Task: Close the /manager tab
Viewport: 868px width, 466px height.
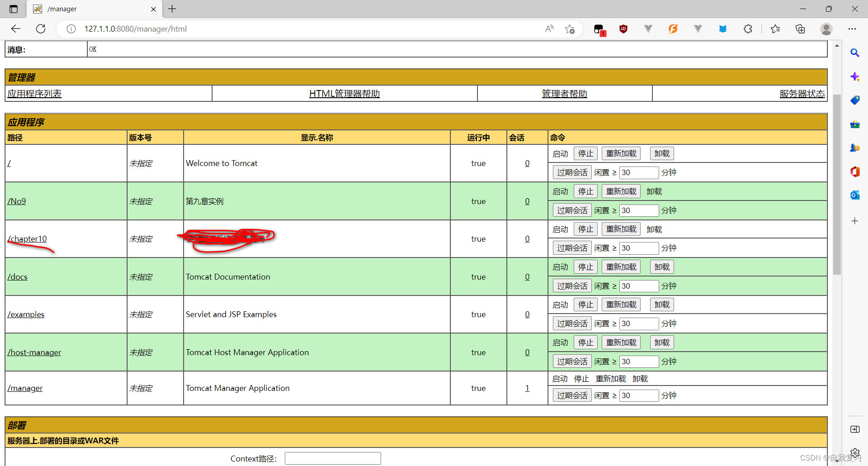Action: (x=153, y=9)
